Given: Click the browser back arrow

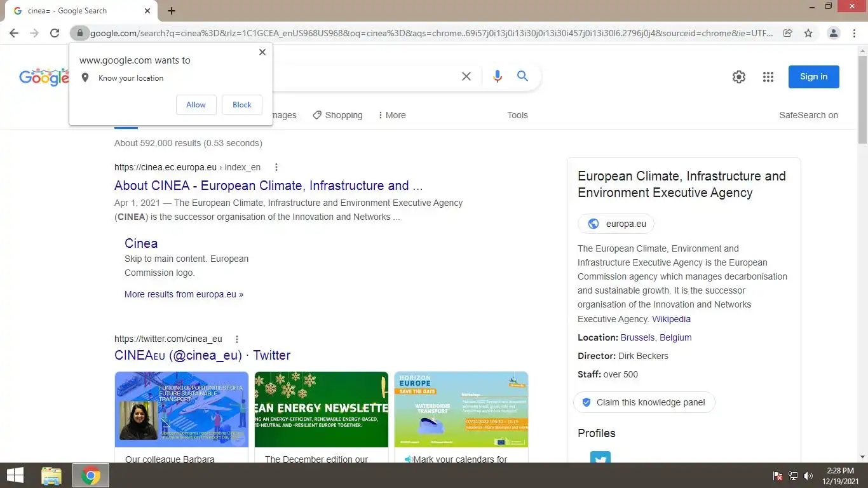Looking at the screenshot, I should 14,33.
